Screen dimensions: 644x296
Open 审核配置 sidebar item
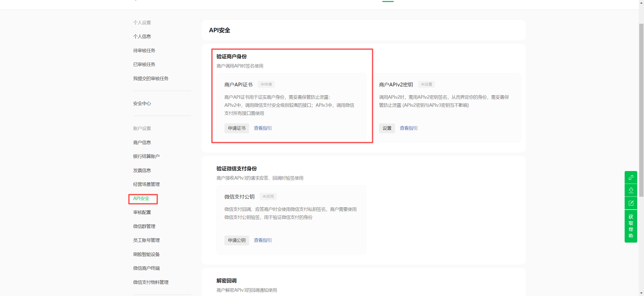142,212
